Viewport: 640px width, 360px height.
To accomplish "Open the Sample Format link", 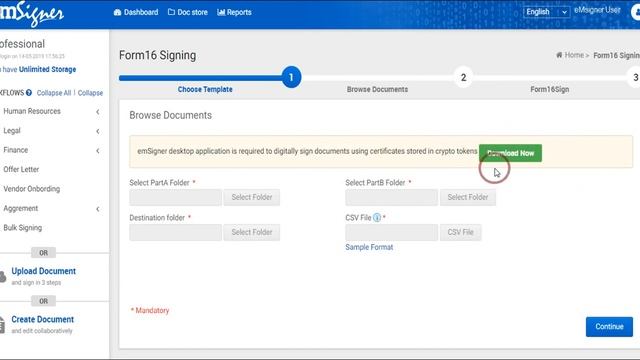I will tap(369, 247).
